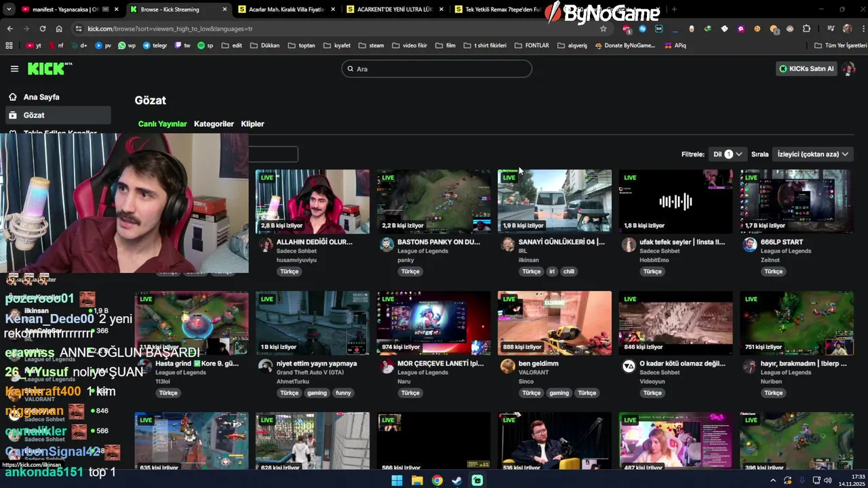Launch File Explorer from the taskbar
This screenshot has width=868, height=488.
tap(417, 481)
